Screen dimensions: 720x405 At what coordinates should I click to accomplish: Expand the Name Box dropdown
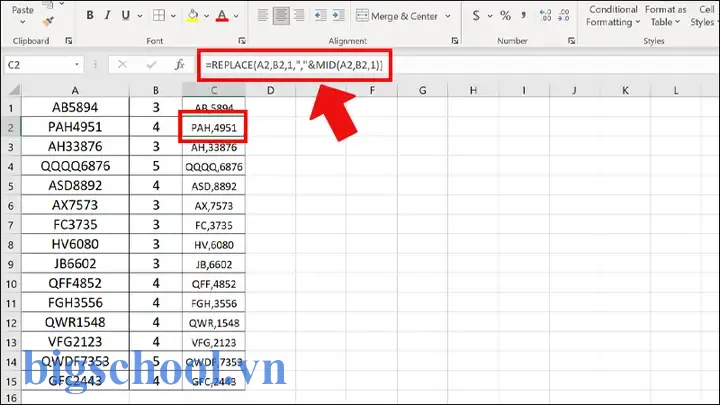(77, 65)
